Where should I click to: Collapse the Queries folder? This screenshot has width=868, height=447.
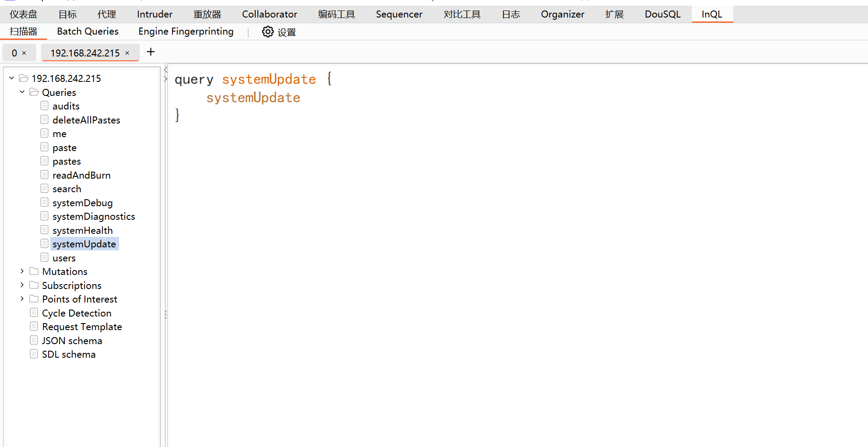coord(22,92)
